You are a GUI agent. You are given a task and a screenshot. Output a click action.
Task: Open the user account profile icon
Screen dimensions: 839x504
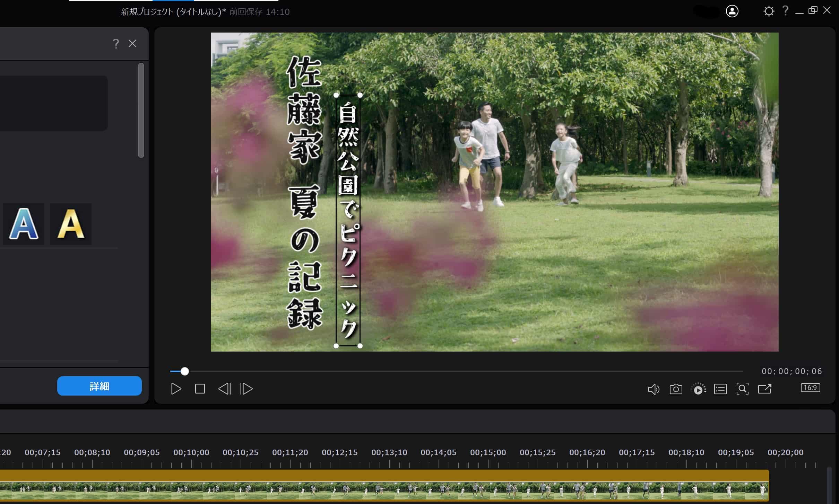732,11
